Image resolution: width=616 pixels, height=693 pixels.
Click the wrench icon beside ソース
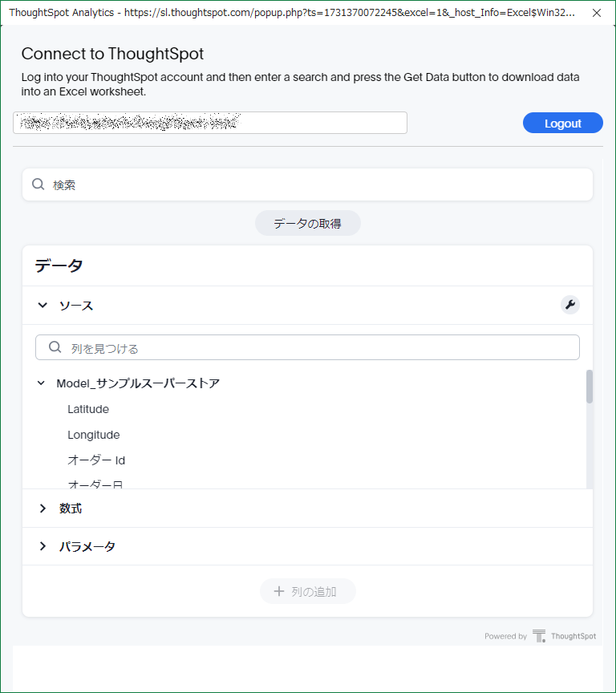569,305
